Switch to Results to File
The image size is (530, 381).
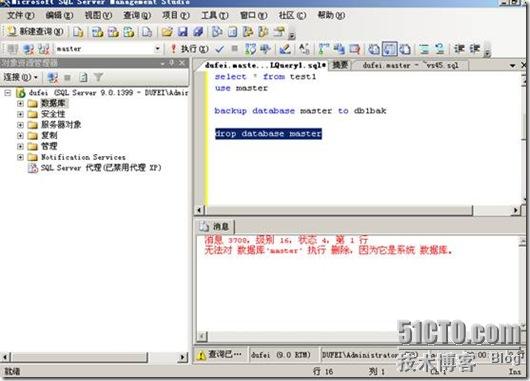point(405,49)
